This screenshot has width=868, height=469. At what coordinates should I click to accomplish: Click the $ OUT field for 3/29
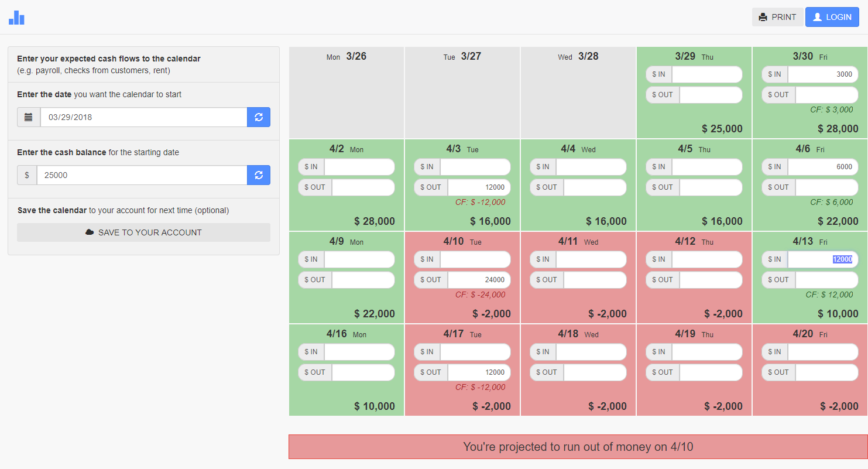(x=711, y=95)
